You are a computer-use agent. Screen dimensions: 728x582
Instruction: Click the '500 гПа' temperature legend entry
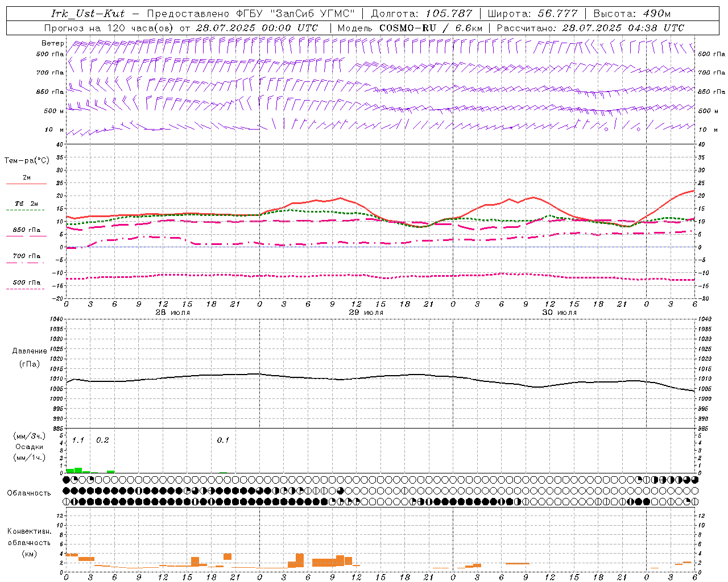pos(27,282)
